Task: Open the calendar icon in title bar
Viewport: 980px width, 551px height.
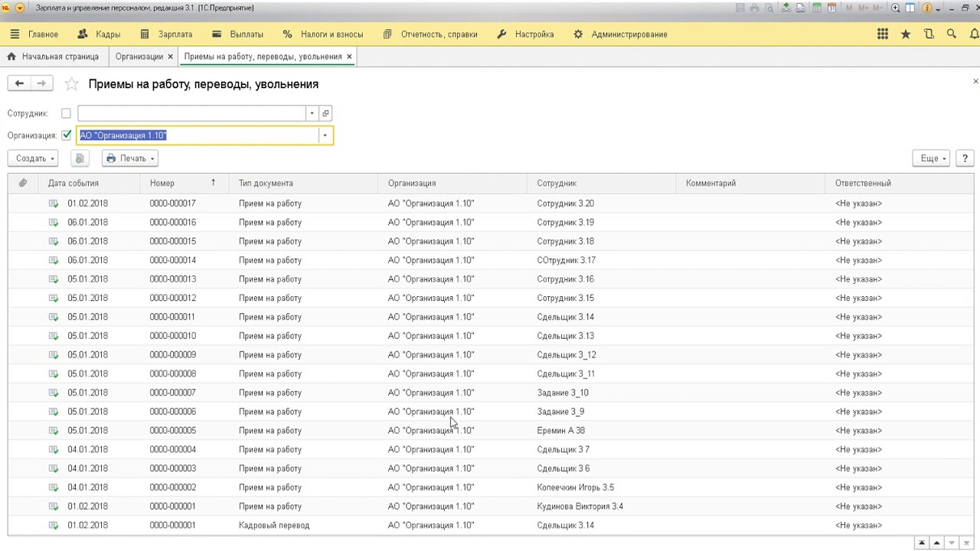Action: [831, 8]
